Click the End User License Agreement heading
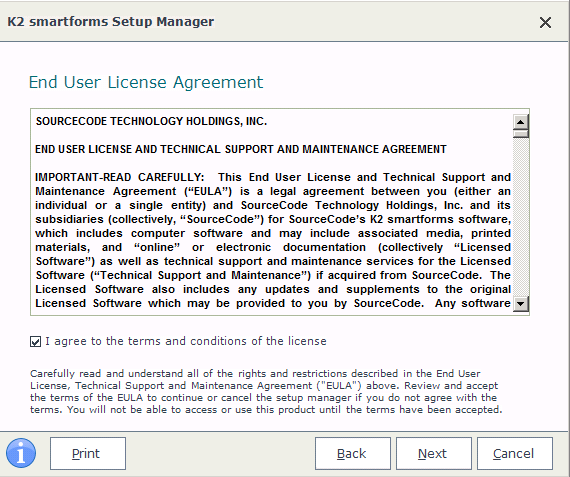The image size is (570, 477). (x=146, y=82)
